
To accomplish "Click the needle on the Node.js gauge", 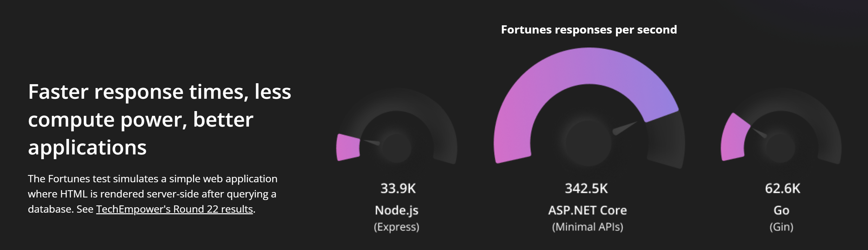I will (x=372, y=142).
